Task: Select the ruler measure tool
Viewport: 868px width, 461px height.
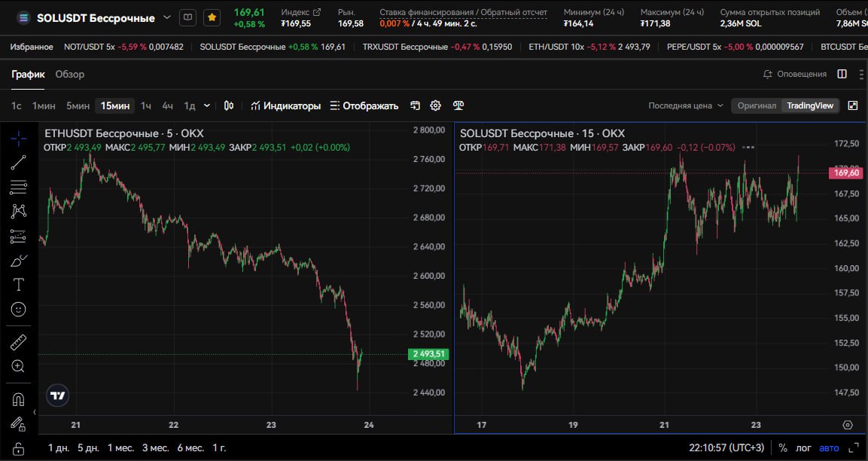Action: pyautogui.click(x=18, y=343)
